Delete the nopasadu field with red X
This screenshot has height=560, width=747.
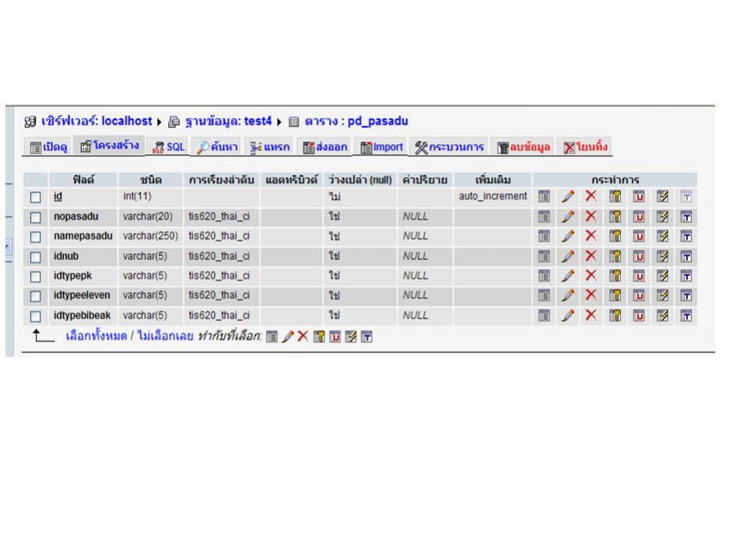(591, 216)
